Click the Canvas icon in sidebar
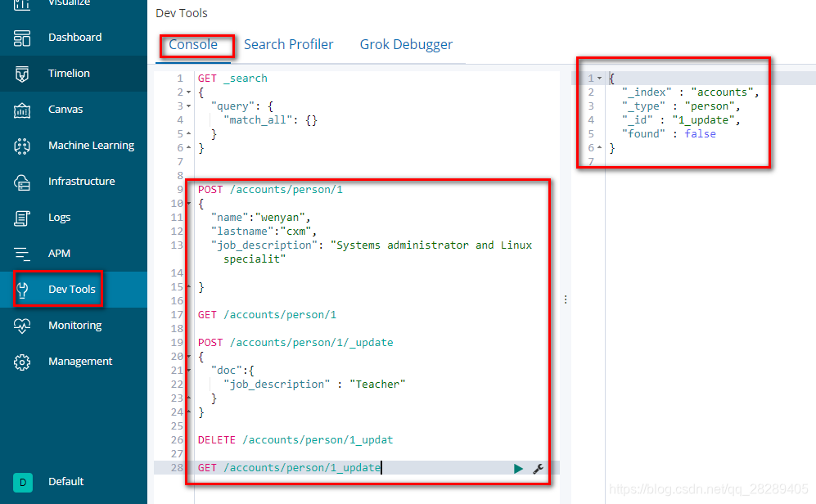Image resolution: width=816 pixels, height=504 pixels. 22,110
